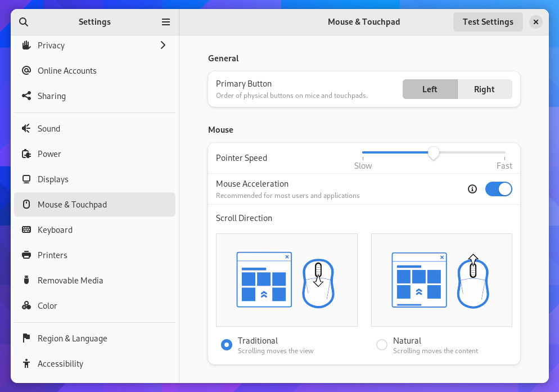Click the Power battery icon

click(x=26, y=154)
